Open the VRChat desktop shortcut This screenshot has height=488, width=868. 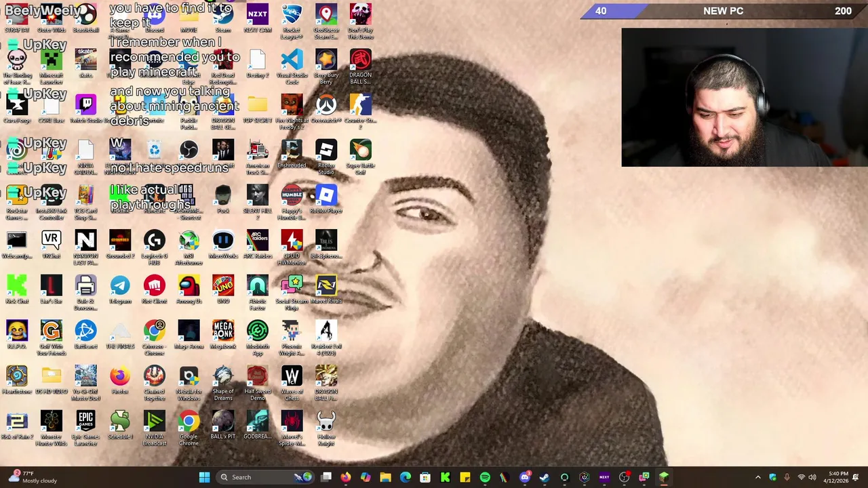51,245
